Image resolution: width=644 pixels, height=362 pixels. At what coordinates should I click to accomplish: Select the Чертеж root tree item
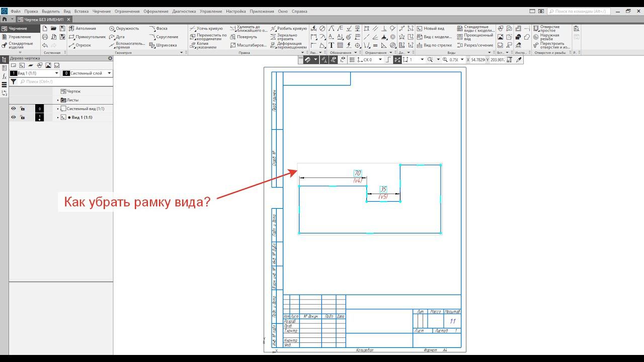[x=70, y=92]
